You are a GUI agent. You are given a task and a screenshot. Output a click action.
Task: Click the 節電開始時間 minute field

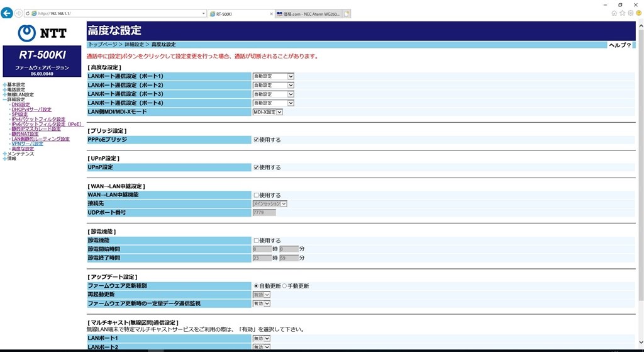point(289,249)
